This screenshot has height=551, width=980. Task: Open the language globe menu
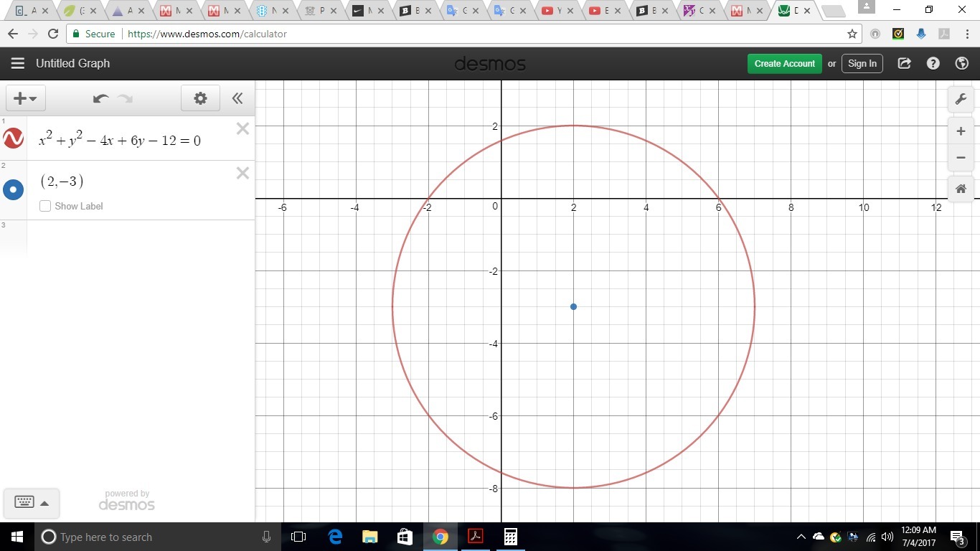(962, 63)
